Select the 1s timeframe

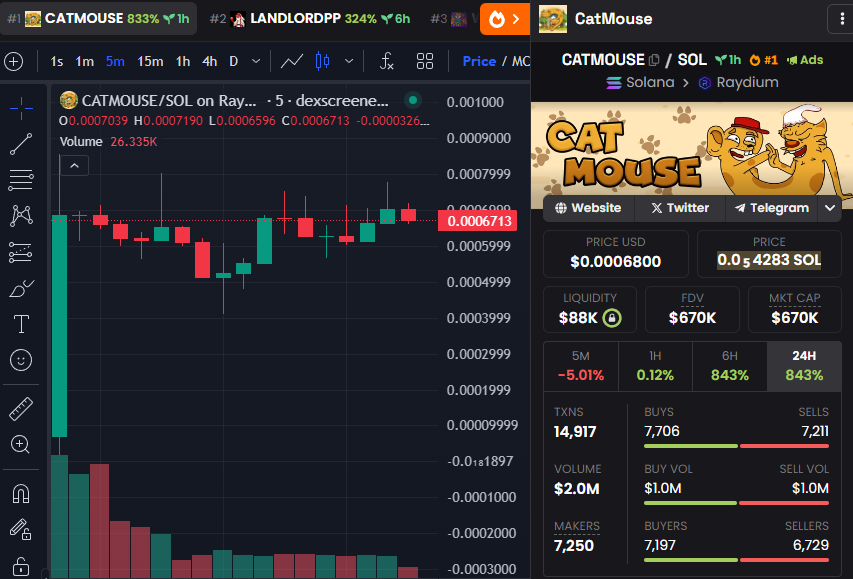tap(57, 61)
